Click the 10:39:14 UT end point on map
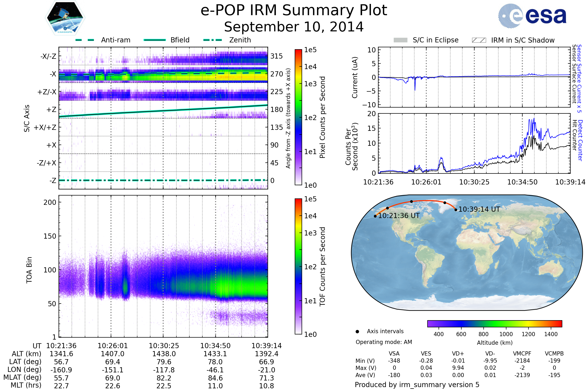This screenshot has height=392, width=588. (456, 210)
